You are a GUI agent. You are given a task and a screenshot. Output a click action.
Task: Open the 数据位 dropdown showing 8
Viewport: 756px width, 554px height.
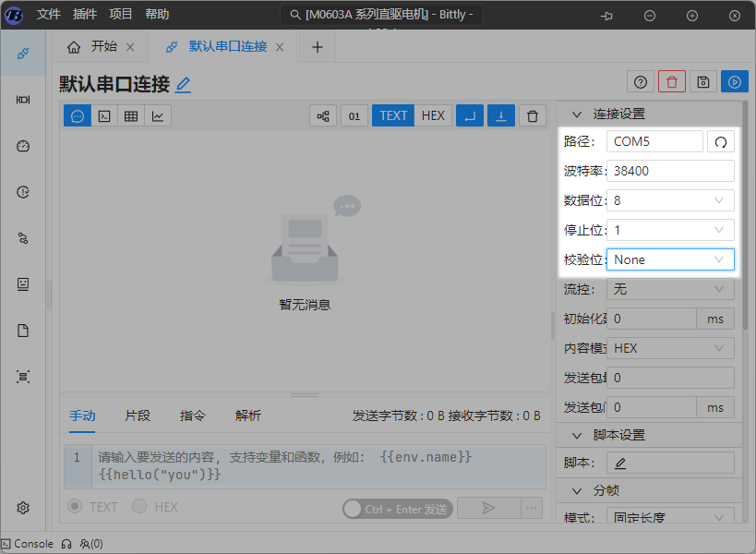point(670,200)
